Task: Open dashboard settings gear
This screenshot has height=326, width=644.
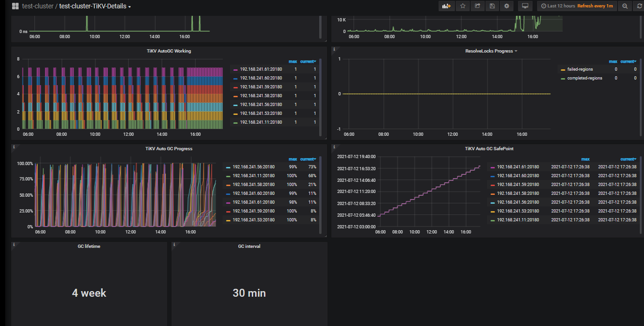Action: (x=506, y=6)
